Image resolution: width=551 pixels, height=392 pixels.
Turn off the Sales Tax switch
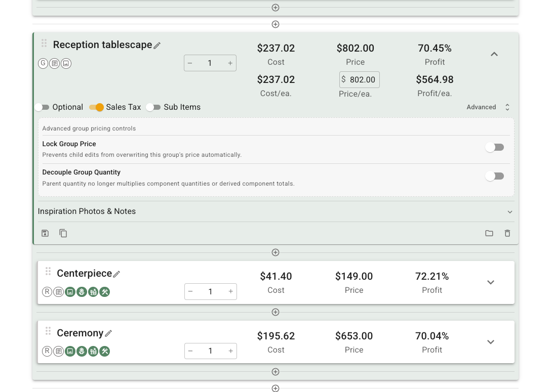(x=96, y=107)
